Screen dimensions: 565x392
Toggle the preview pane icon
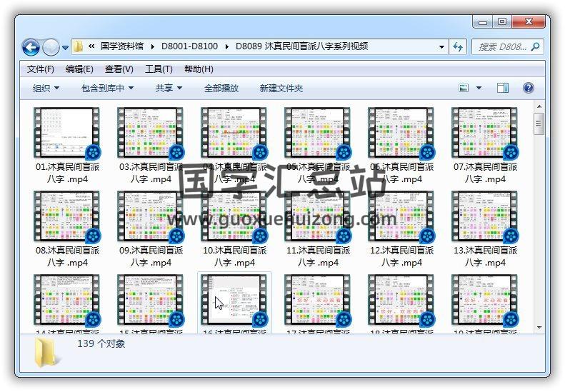503,88
